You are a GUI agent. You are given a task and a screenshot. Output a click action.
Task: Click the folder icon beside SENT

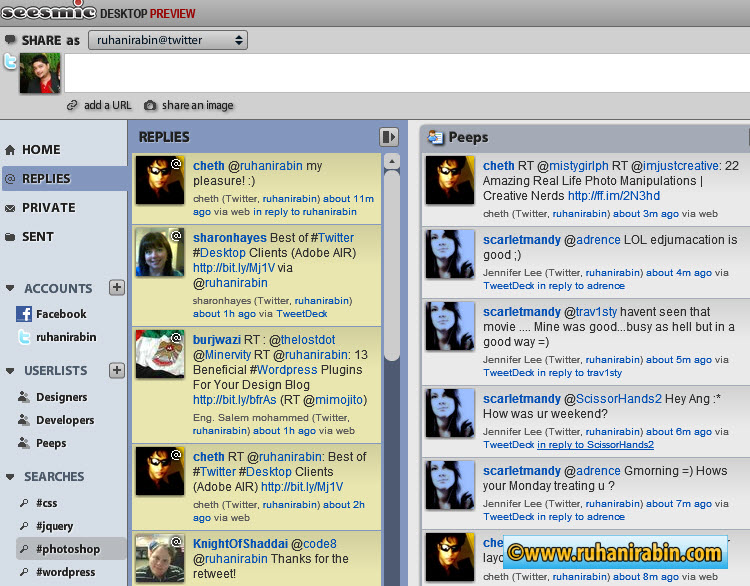click(10, 237)
